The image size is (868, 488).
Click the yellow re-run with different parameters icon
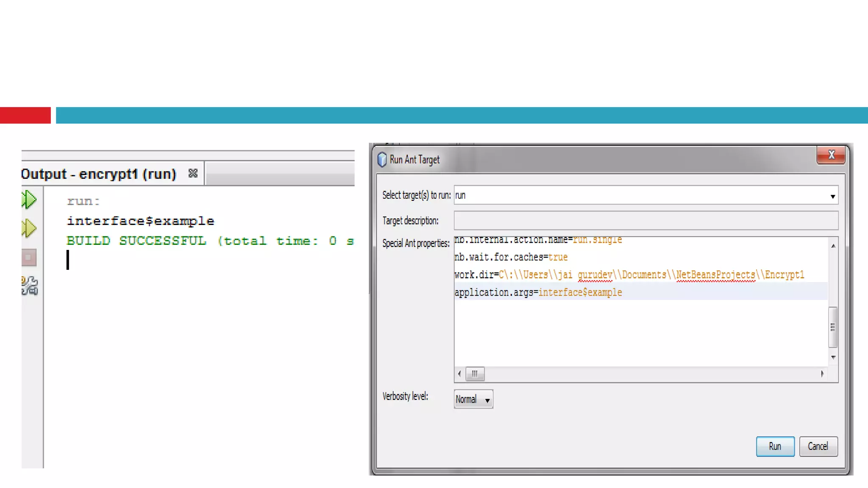[29, 228]
